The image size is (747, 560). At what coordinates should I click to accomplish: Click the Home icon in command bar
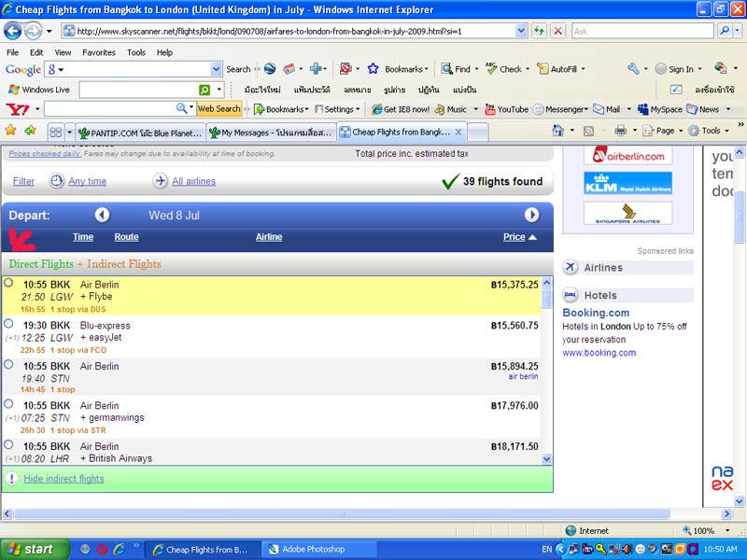tap(557, 131)
